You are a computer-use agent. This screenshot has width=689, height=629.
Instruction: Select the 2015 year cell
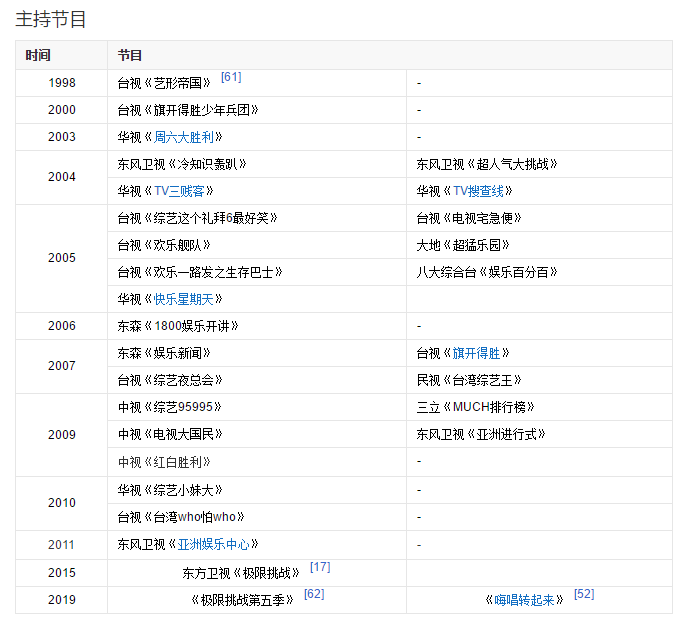point(62,573)
